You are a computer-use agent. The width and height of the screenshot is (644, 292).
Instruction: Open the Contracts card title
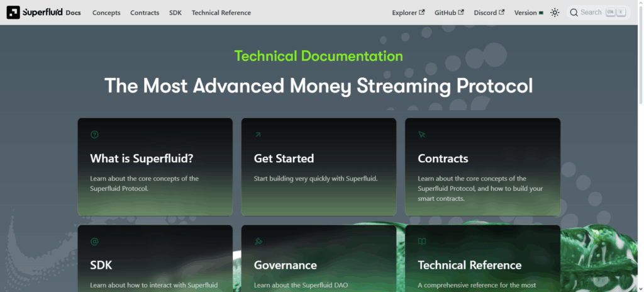(443, 159)
